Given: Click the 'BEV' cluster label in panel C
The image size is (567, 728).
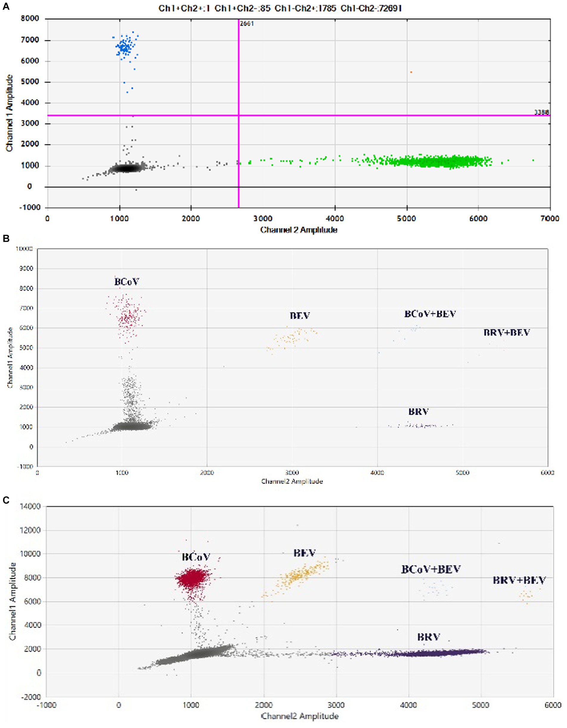Looking at the screenshot, I should (x=304, y=553).
